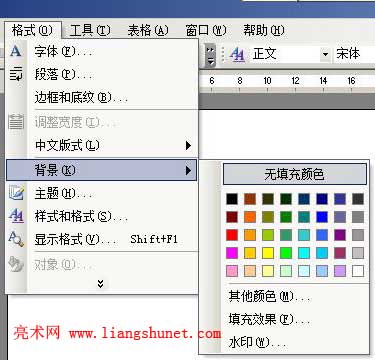The width and height of the screenshot is (375, 360).
Task: Click the 宋体 font name box
Action: pos(354,54)
